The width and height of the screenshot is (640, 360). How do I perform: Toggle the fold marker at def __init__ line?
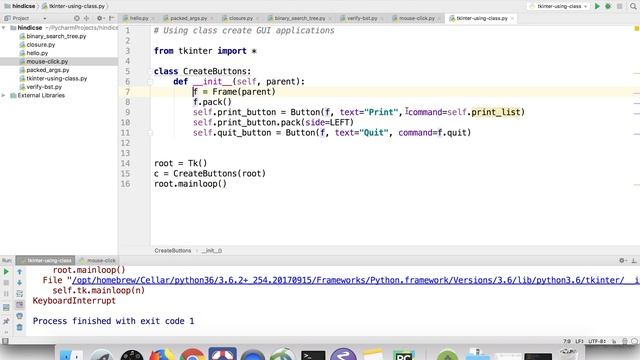click(x=150, y=82)
